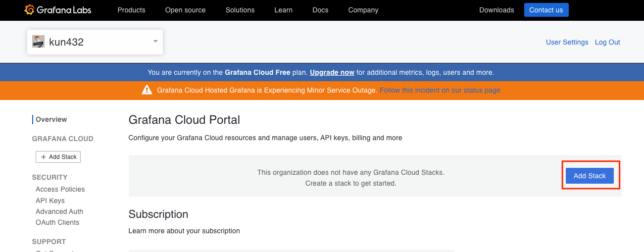The height and width of the screenshot is (252, 644).
Task: Click the Contact us button
Action: pos(546,10)
